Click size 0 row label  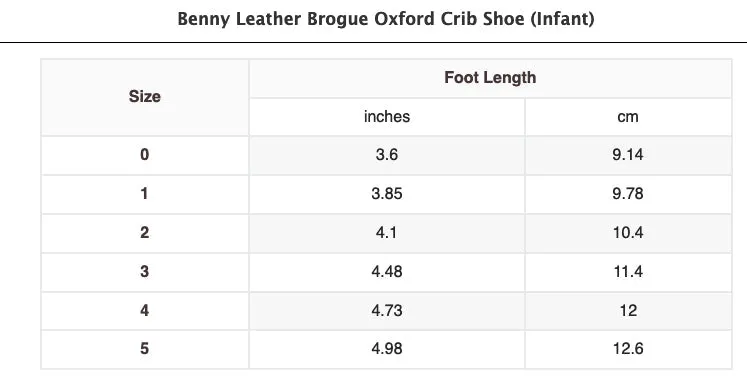click(x=145, y=155)
